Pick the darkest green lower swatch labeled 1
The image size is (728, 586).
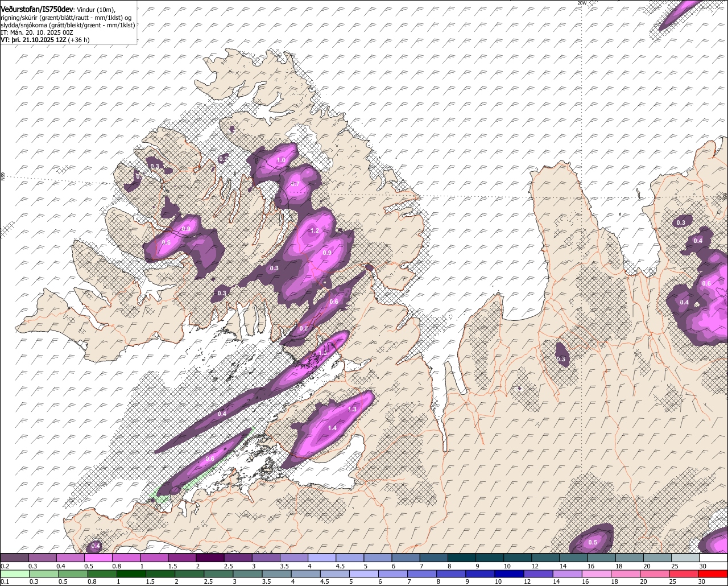(x=131, y=573)
